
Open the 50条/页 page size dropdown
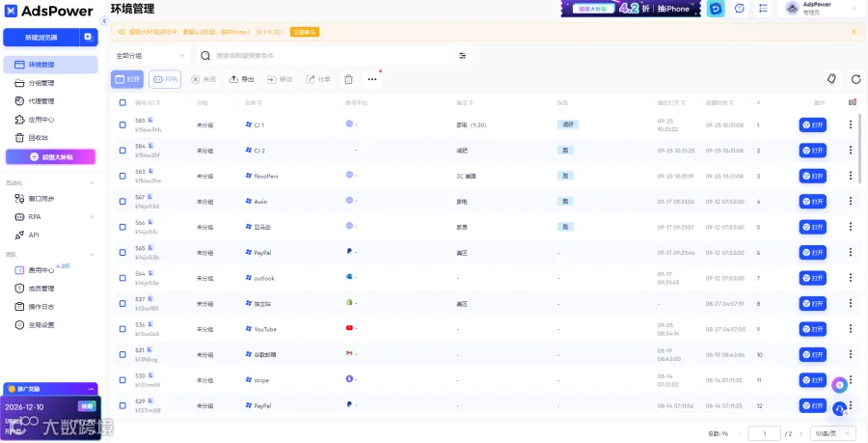833,433
